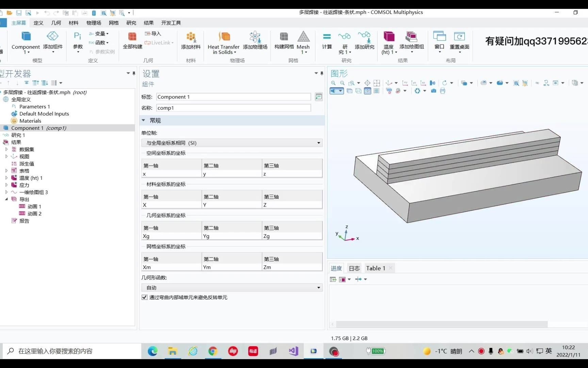Viewport: 588px width, 368px height.
Task: Uncheck 通过弯曲内部域单元来避免反转单元
Action: (x=144, y=297)
